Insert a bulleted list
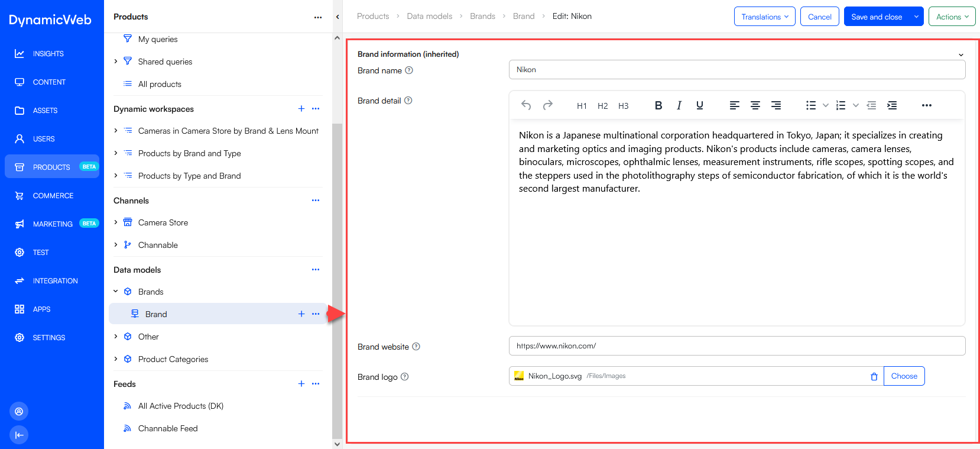The width and height of the screenshot is (980, 449). (x=811, y=105)
